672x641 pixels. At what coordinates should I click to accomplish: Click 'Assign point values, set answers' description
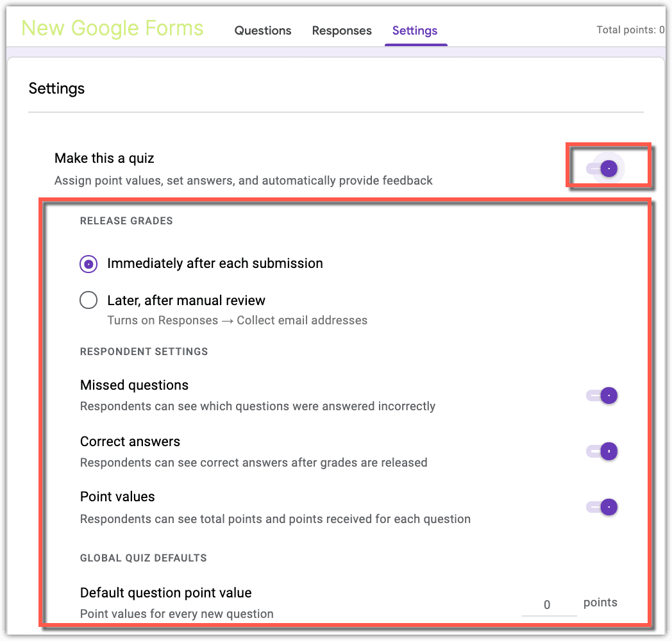pos(244,180)
